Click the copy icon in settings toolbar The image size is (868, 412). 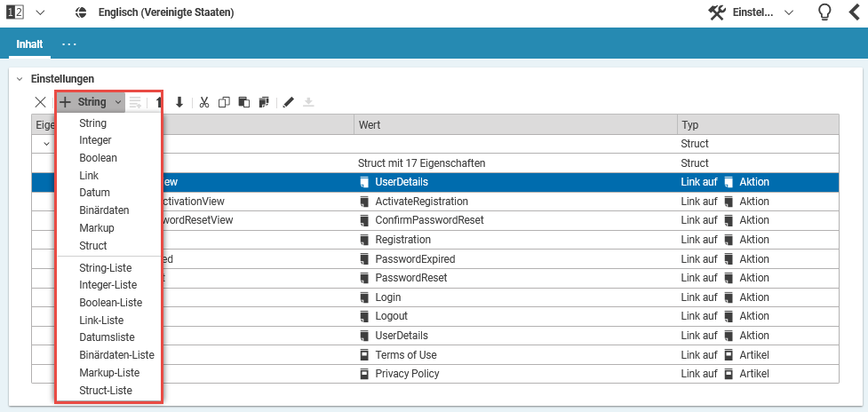tap(224, 102)
